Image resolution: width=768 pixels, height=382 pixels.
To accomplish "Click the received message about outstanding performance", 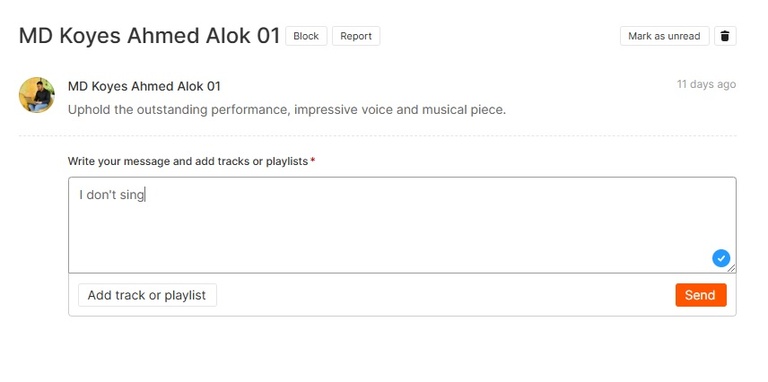I will tap(287, 110).
